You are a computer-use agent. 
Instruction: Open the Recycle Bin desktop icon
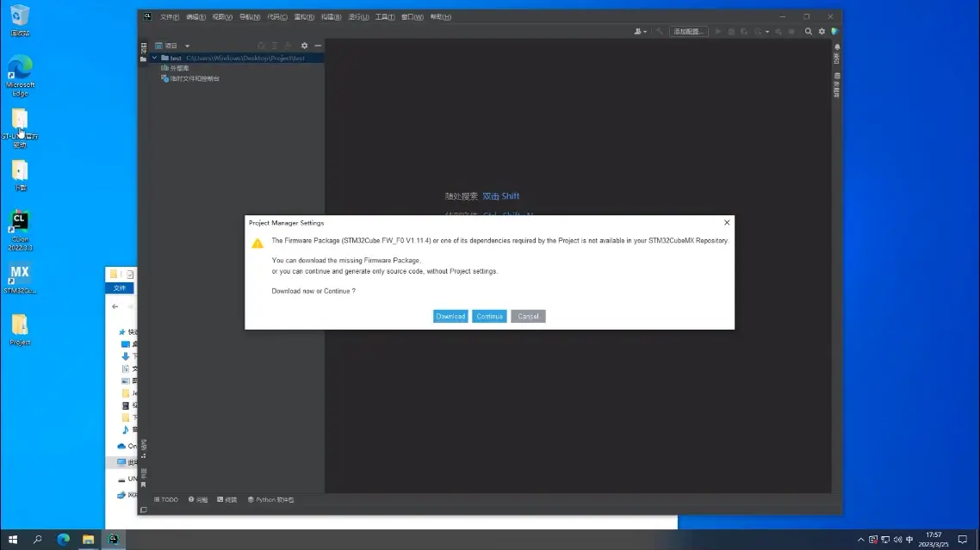tap(20, 20)
